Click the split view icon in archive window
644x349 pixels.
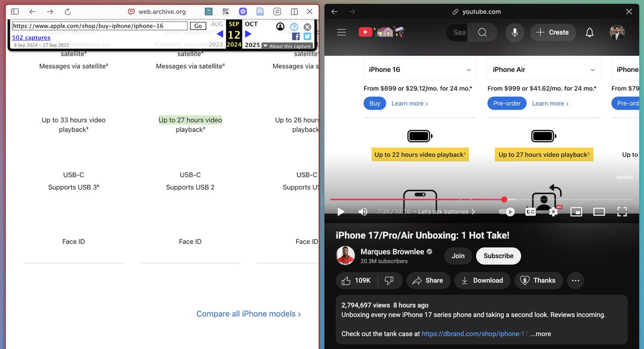294,11
